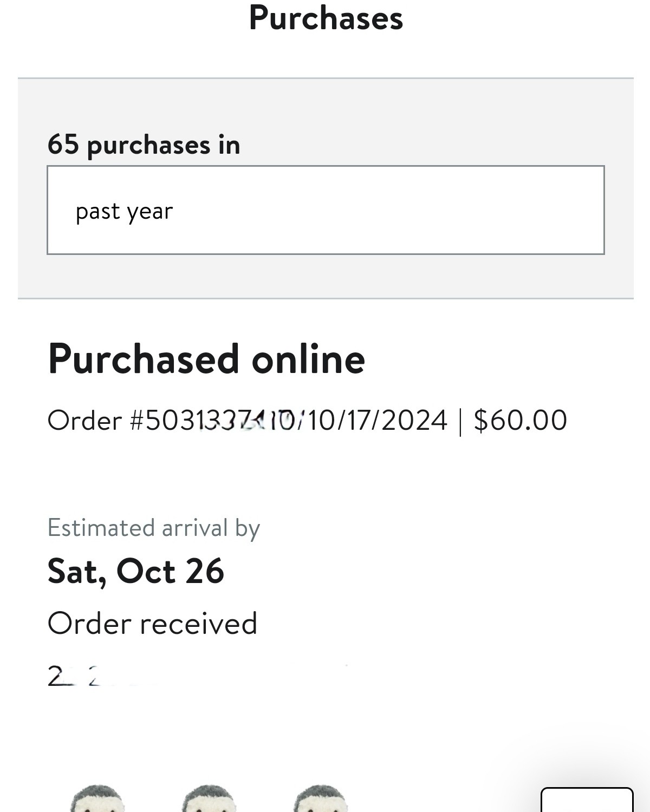Click the word 'received' in the order status
Screen dimensions: 650x812
pos(198,624)
